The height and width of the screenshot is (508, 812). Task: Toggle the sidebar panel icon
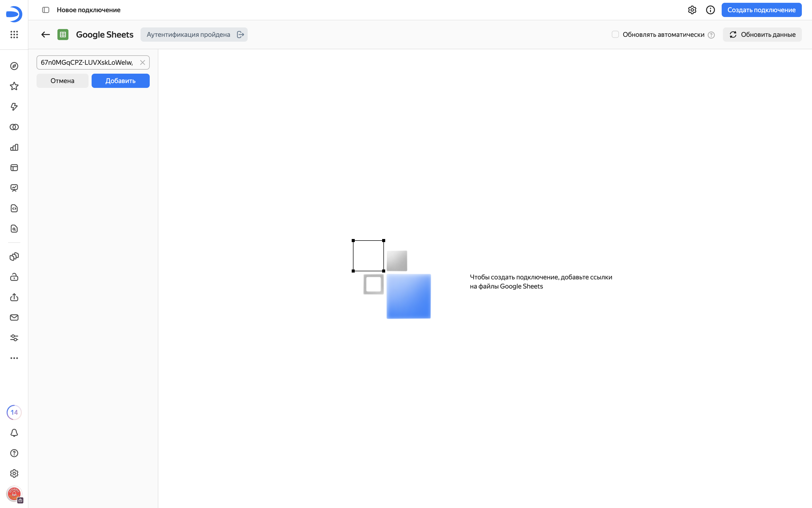(46, 10)
